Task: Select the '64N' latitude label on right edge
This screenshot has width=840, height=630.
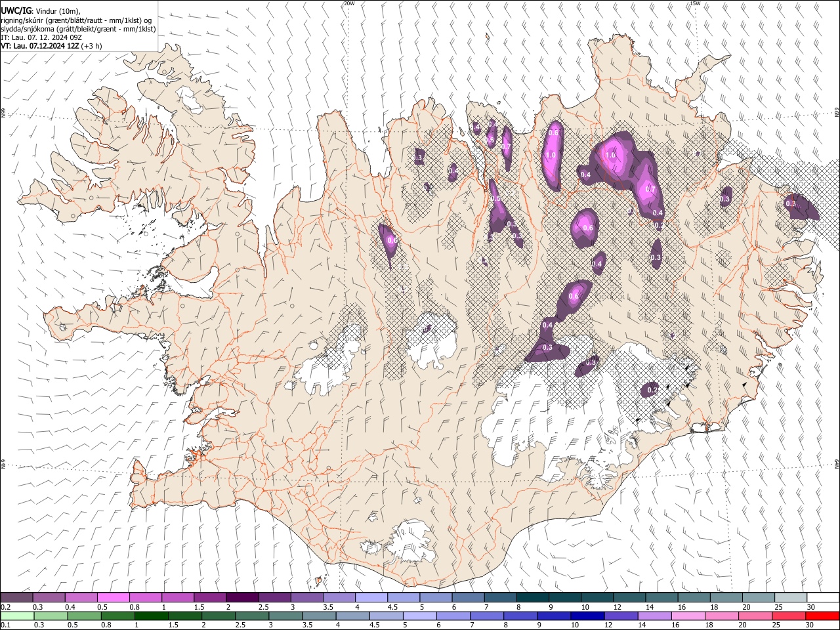Action: point(837,464)
